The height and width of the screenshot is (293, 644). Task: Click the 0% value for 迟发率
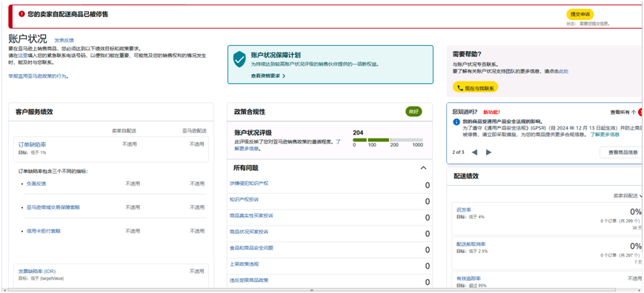click(x=635, y=212)
